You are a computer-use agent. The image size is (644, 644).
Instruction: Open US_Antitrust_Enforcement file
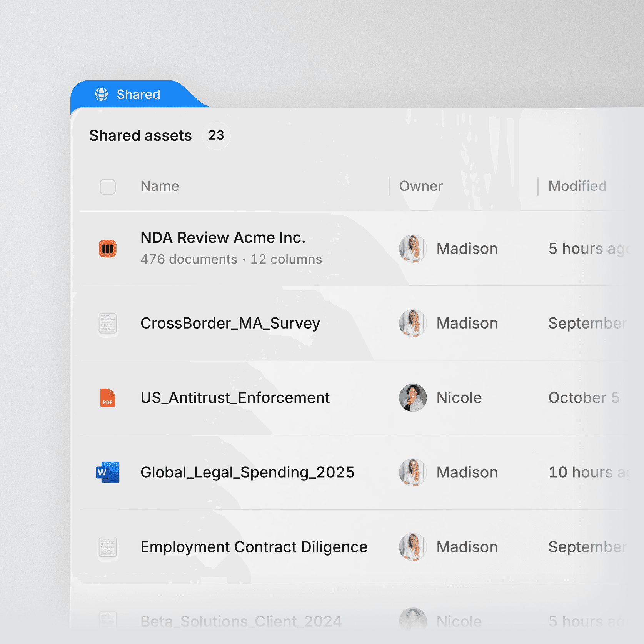(x=235, y=398)
